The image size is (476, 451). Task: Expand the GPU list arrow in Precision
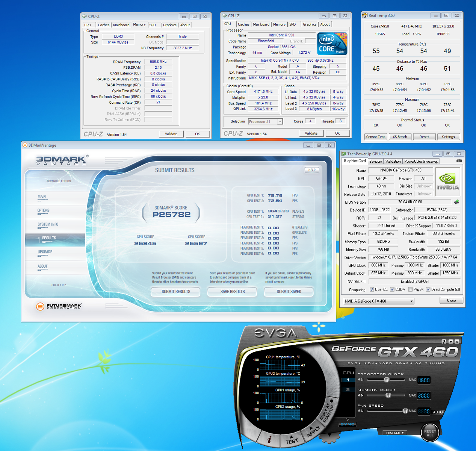pyautogui.click(x=348, y=419)
